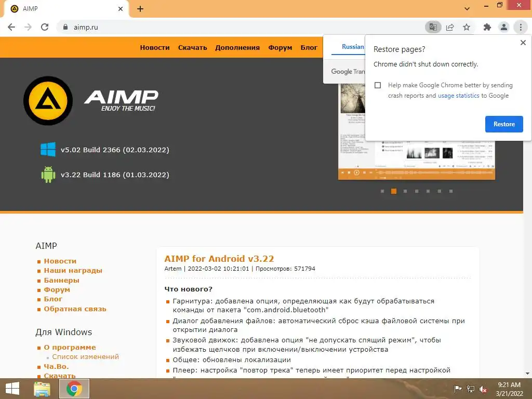Go back with the browser back arrow
Viewport: 532px width, 399px height.
pyautogui.click(x=11, y=27)
